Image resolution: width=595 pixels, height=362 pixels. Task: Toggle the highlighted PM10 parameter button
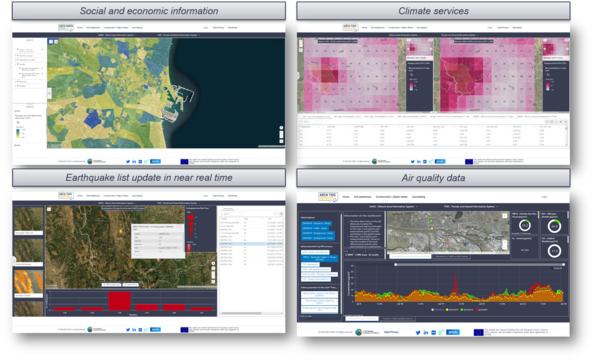click(x=319, y=258)
